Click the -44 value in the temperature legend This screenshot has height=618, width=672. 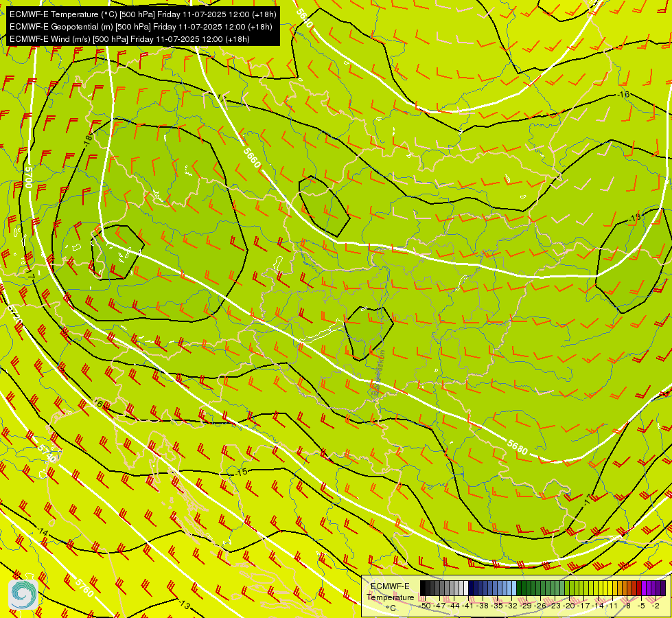pyautogui.click(x=454, y=606)
